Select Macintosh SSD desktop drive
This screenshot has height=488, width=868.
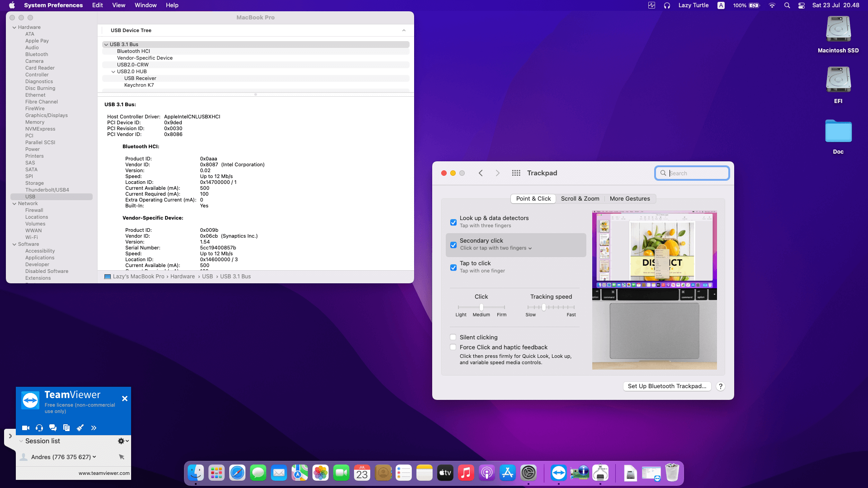[x=838, y=34]
